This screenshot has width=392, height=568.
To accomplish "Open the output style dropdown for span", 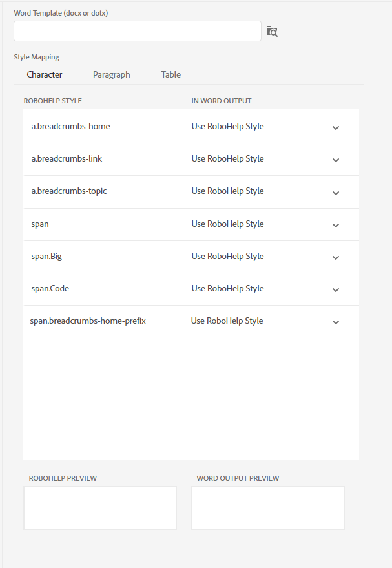I will coord(336,225).
